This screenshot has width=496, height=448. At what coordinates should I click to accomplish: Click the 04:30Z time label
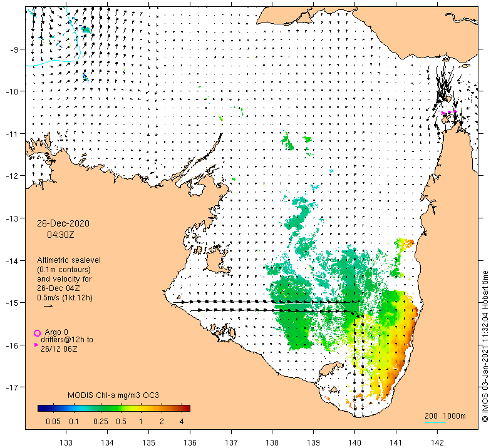pyautogui.click(x=61, y=235)
